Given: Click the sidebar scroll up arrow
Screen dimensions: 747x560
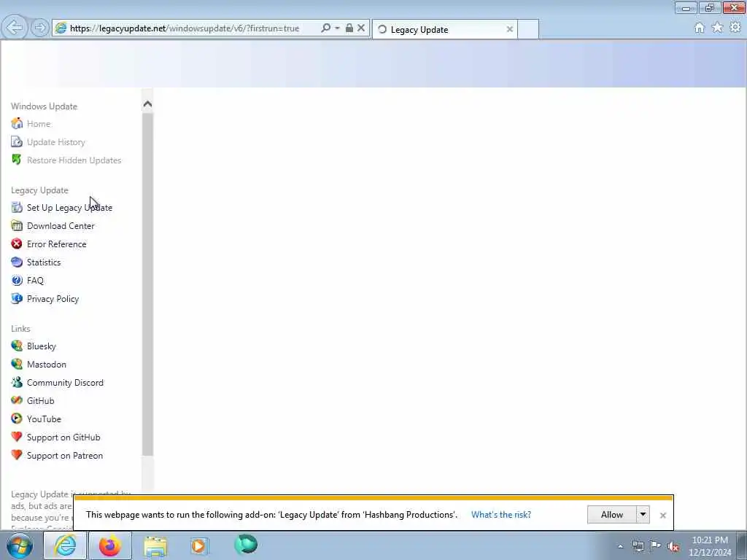Looking at the screenshot, I should (x=147, y=104).
